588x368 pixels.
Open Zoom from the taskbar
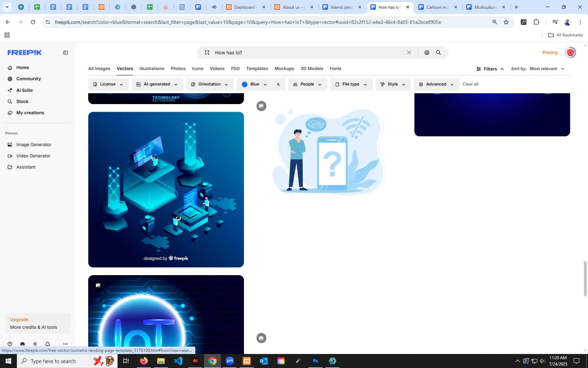click(x=230, y=361)
